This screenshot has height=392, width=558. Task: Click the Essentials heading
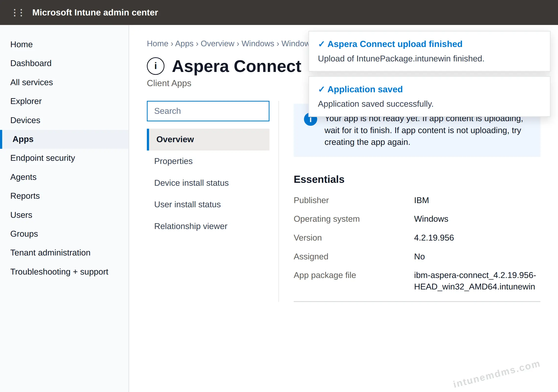tap(319, 179)
